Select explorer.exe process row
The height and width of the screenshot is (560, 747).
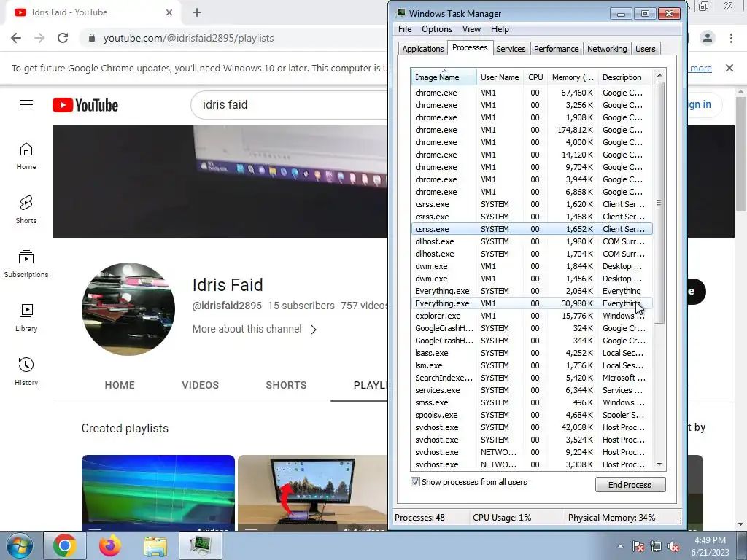532,316
